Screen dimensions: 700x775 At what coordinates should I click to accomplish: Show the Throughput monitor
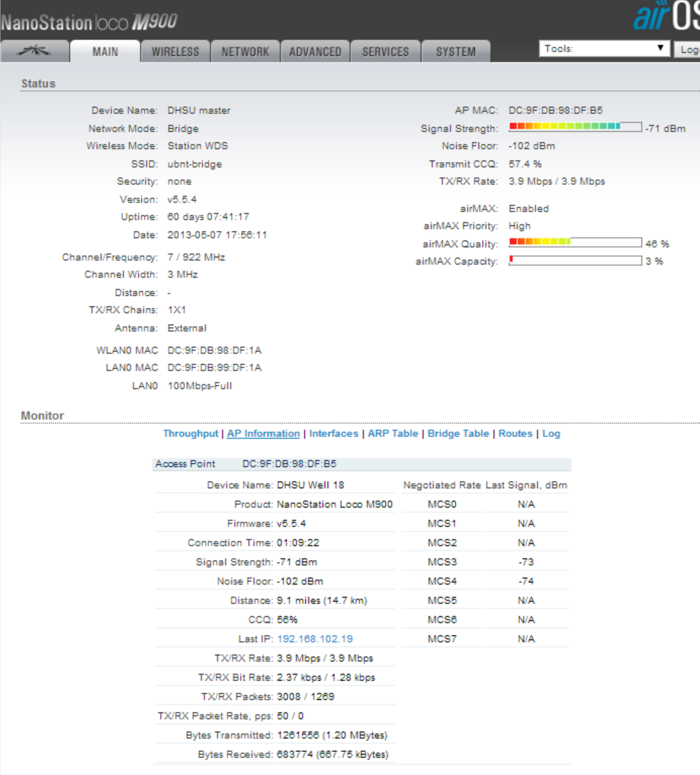[190, 433]
